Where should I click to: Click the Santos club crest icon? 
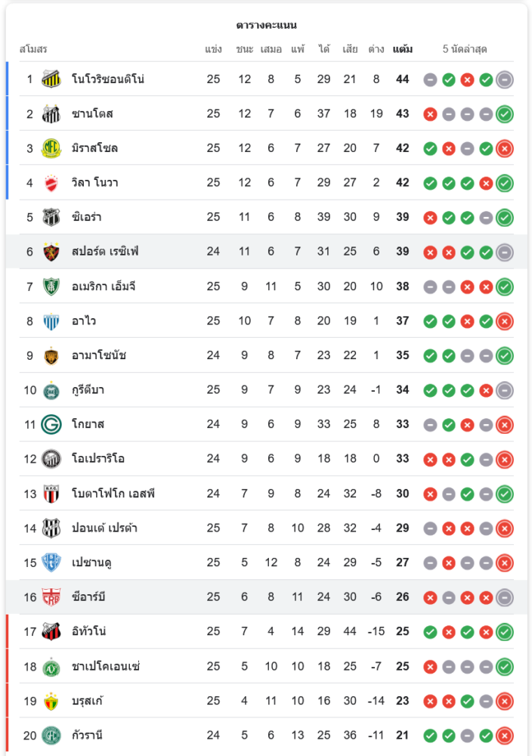click(51, 114)
